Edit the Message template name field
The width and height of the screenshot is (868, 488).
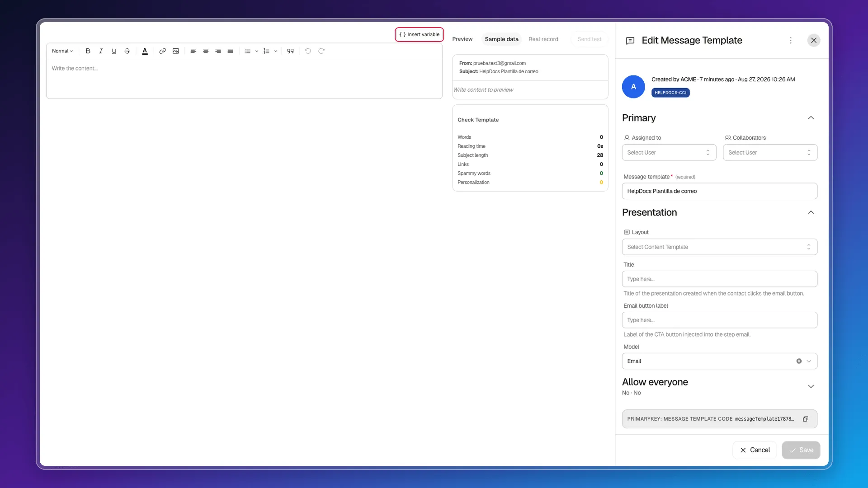(x=719, y=191)
